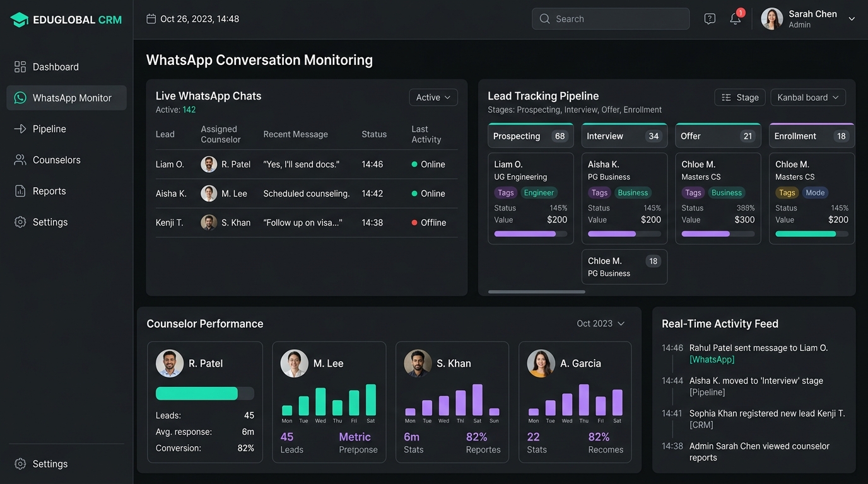Click message "Follow up on visa..."
Viewport: 868px width, 484px height.
tap(303, 222)
